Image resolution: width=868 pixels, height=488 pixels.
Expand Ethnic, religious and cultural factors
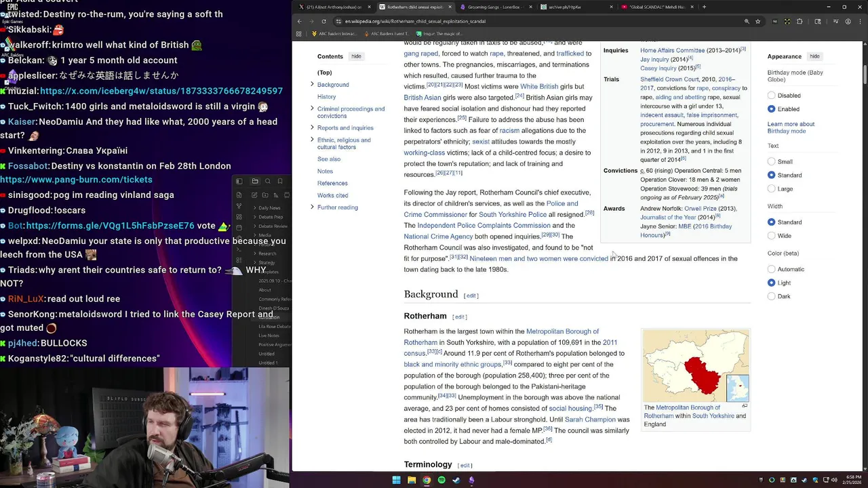point(312,140)
